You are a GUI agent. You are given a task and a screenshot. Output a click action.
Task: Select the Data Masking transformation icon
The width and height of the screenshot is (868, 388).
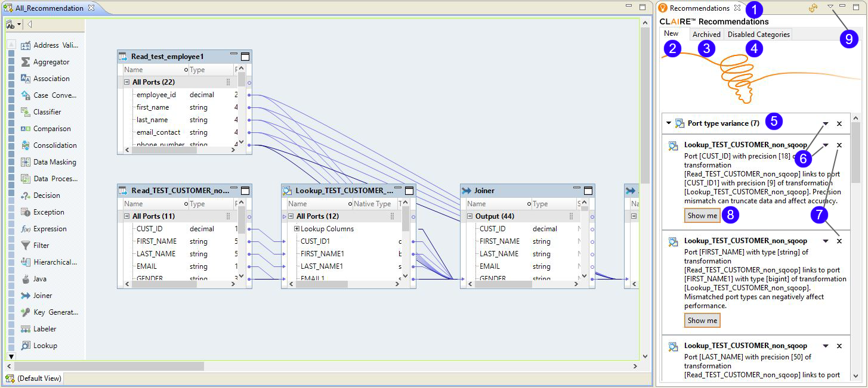click(26, 162)
